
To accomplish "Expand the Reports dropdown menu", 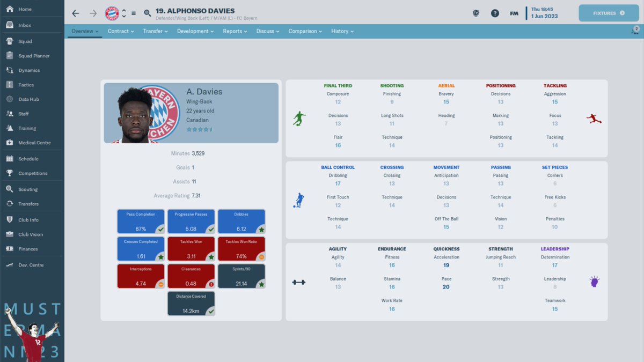I will (235, 31).
